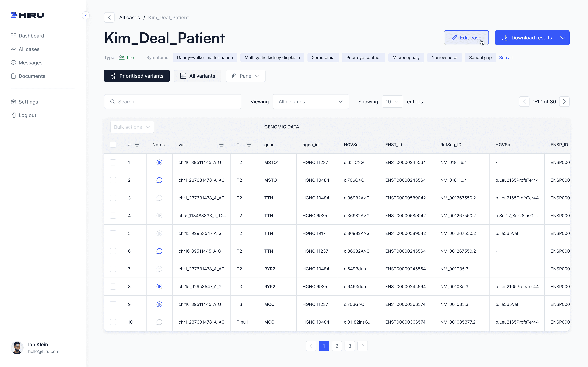Click See all symptoms link

click(506, 57)
